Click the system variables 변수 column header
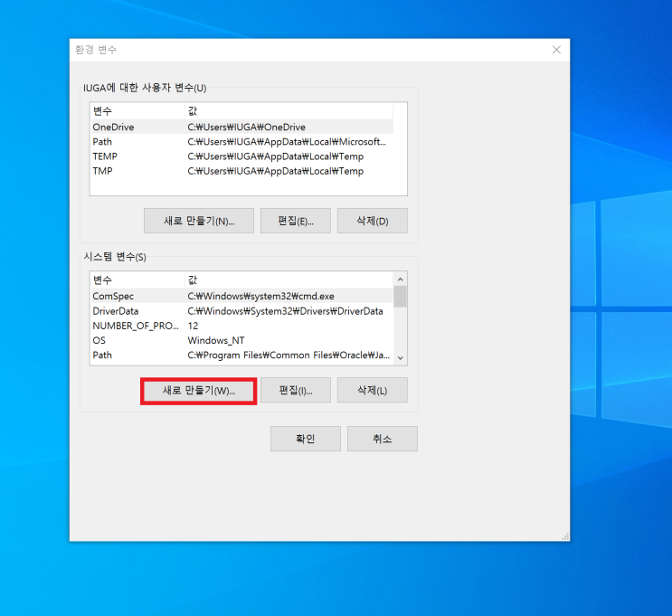The image size is (672, 616). coord(137,280)
